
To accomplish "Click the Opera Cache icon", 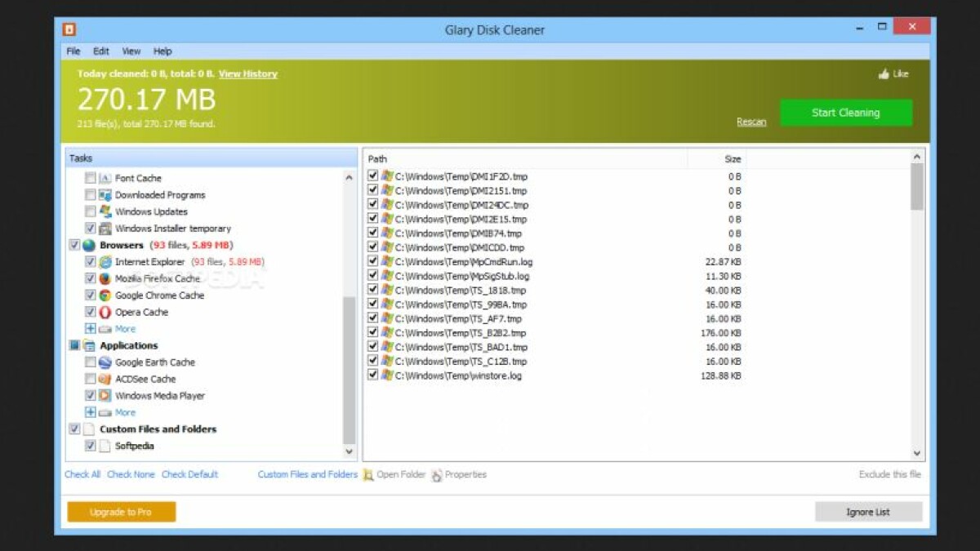I will 105,312.
